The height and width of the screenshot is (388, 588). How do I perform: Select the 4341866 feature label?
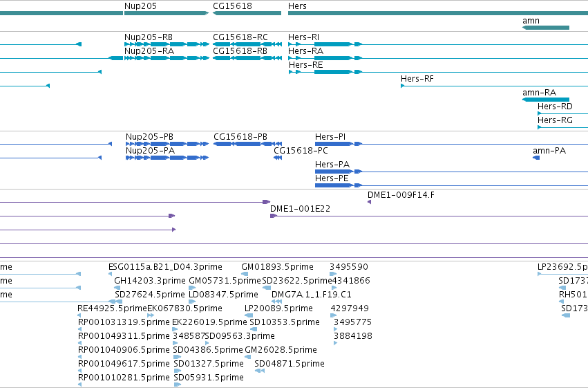(x=351, y=281)
